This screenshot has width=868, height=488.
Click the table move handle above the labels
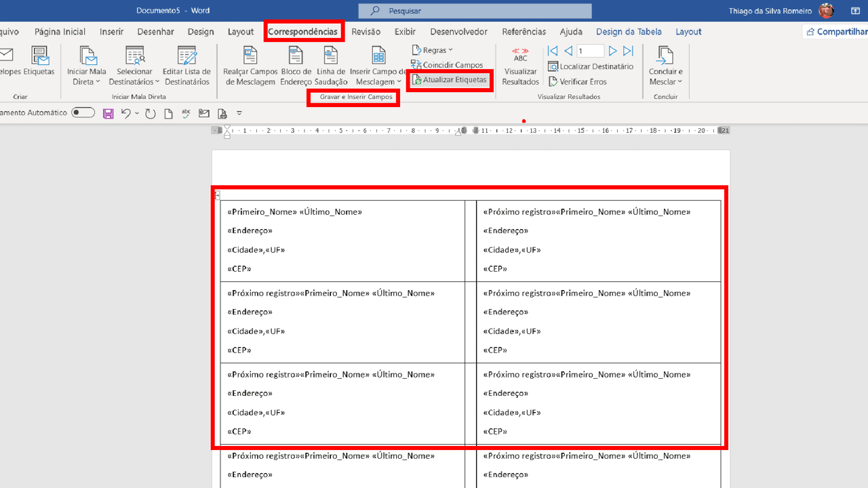217,195
